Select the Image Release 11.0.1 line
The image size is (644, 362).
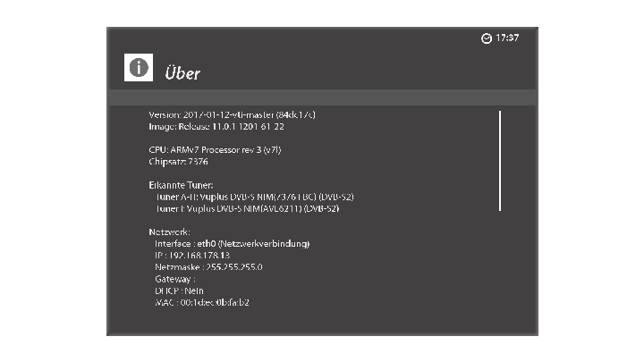[216, 126]
